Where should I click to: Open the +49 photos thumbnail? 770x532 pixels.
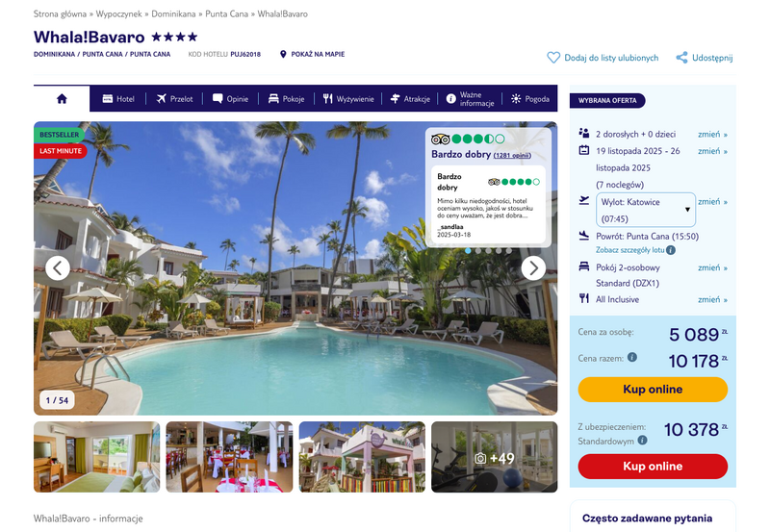pos(494,457)
